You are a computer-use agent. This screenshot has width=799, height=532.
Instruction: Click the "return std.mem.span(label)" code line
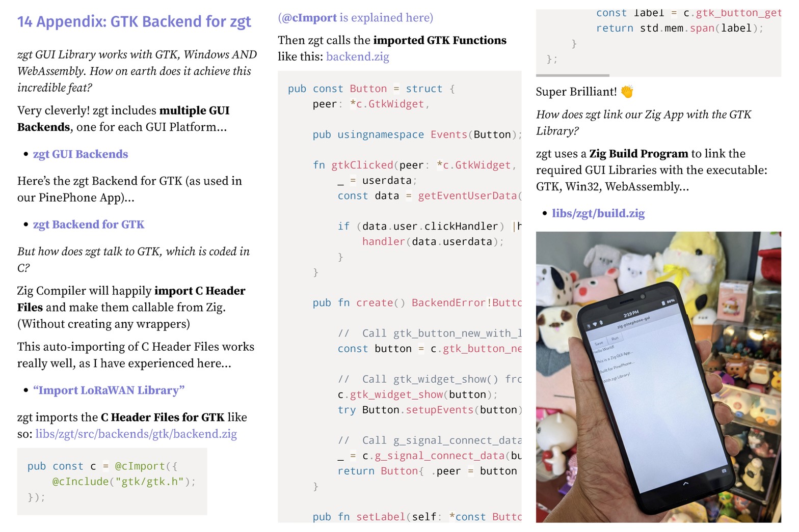tap(679, 29)
